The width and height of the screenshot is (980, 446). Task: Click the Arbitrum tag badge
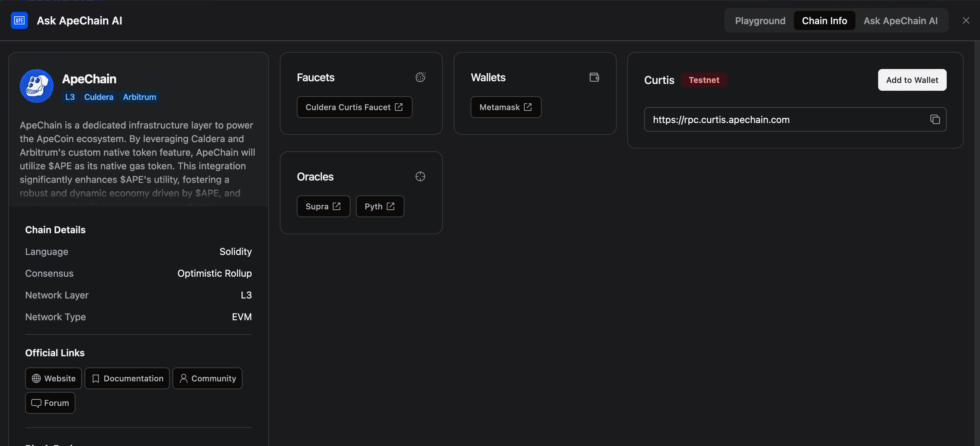139,97
